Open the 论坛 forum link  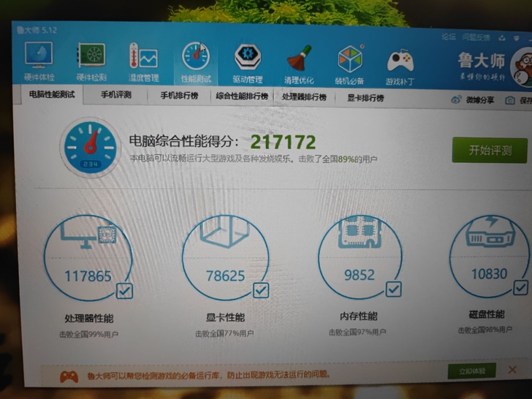(449, 37)
